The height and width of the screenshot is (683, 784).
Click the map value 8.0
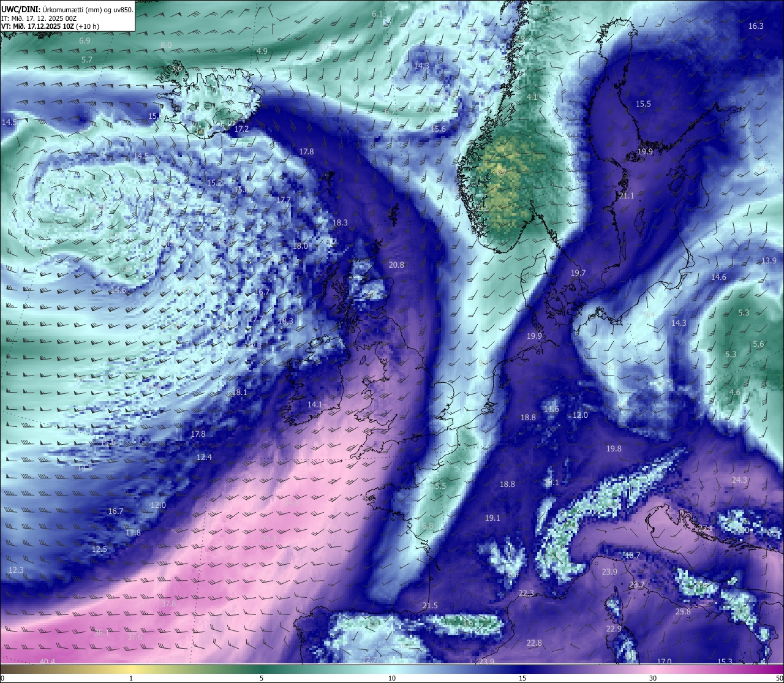[x=166, y=45]
